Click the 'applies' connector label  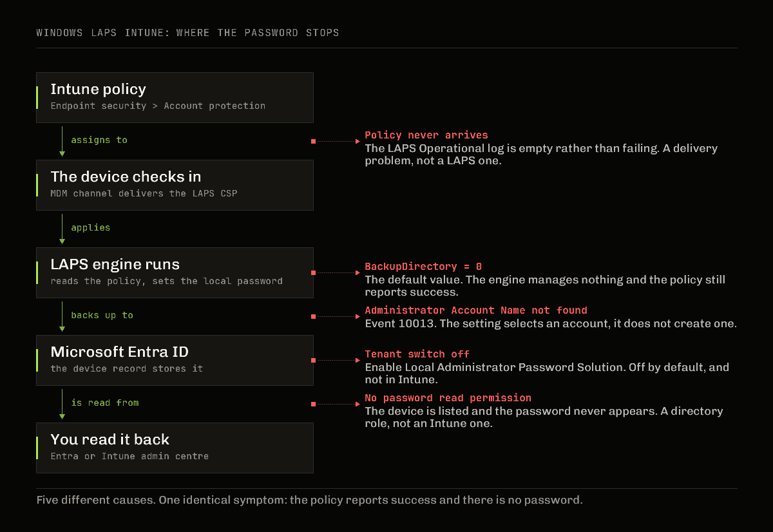(x=90, y=227)
